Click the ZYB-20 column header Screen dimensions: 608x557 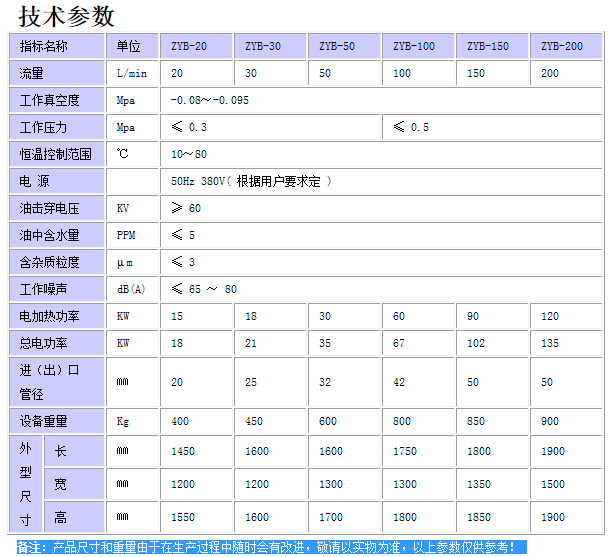point(188,47)
